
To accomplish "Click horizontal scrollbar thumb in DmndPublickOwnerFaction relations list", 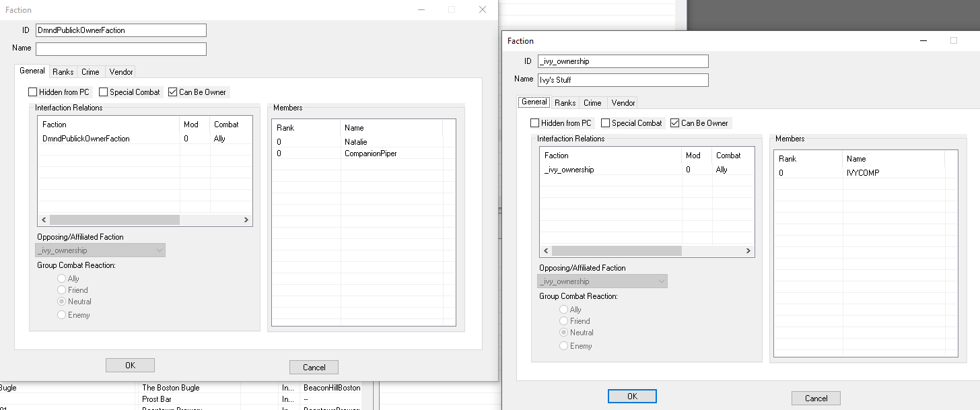I will pos(114,220).
